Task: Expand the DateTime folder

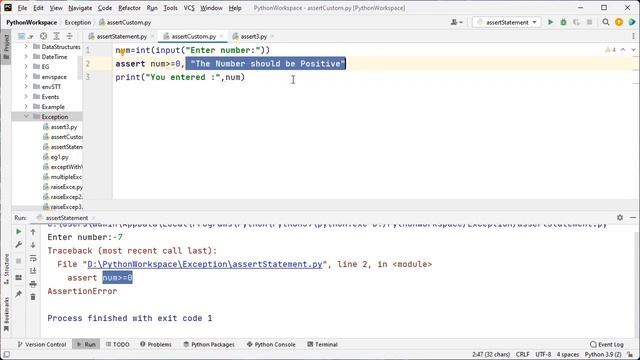Action: click(x=26, y=57)
